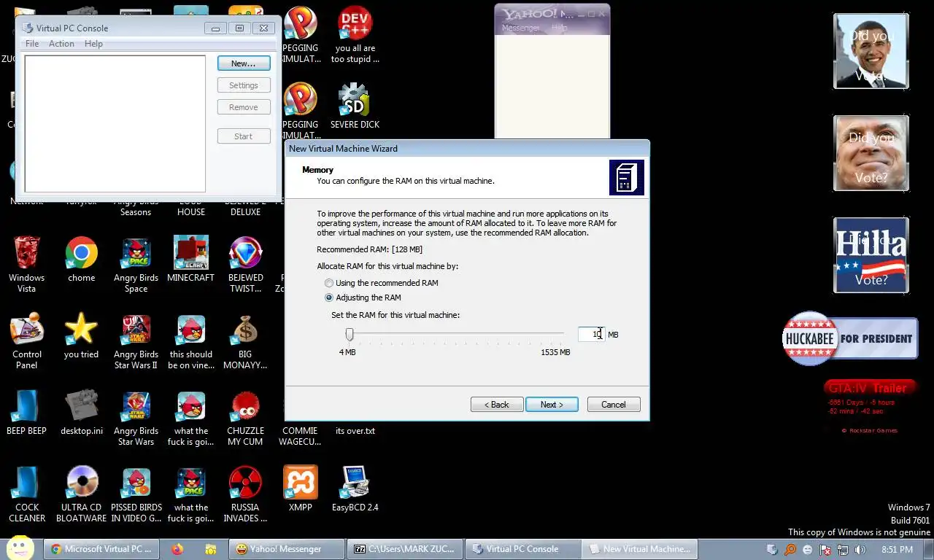
Task: Open the COCK CLEANER icon
Action: coord(26,494)
